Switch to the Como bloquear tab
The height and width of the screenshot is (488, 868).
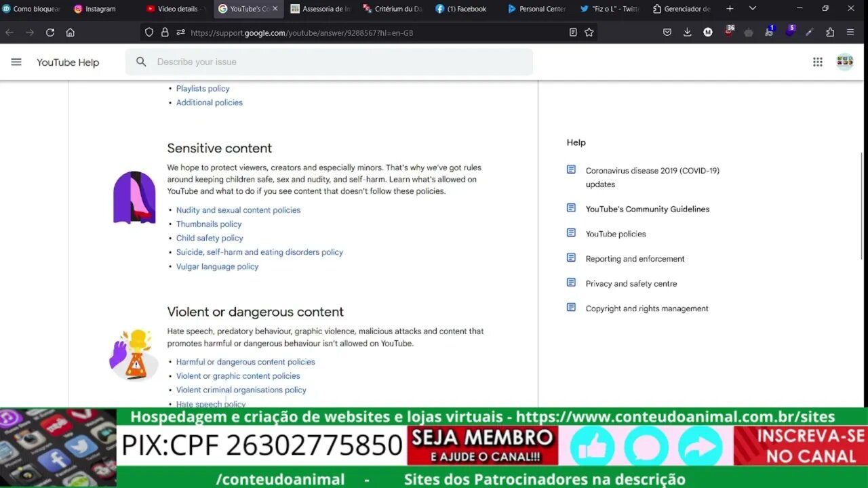pos(33,9)
